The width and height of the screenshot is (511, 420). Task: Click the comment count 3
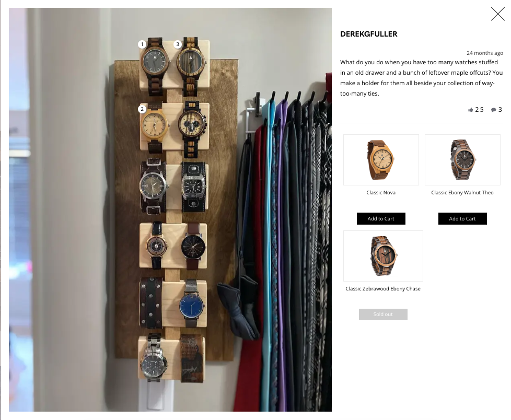point(500,110)
